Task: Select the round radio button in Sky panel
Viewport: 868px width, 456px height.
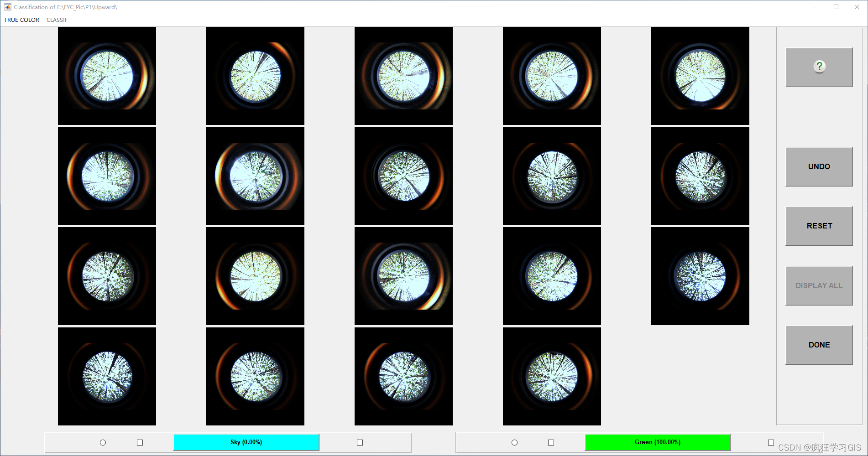Action: point(103,442)
